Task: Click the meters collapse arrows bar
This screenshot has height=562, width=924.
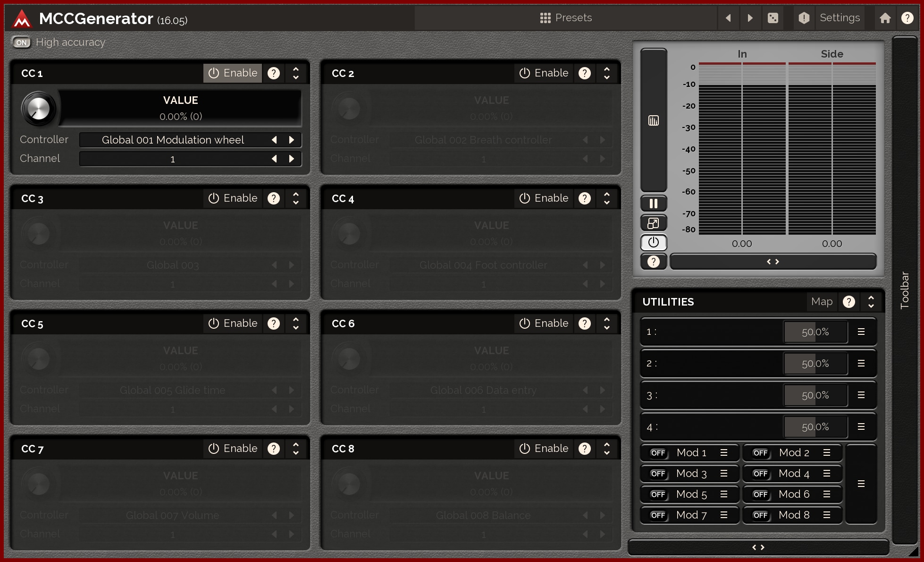Action: (773, 262)
